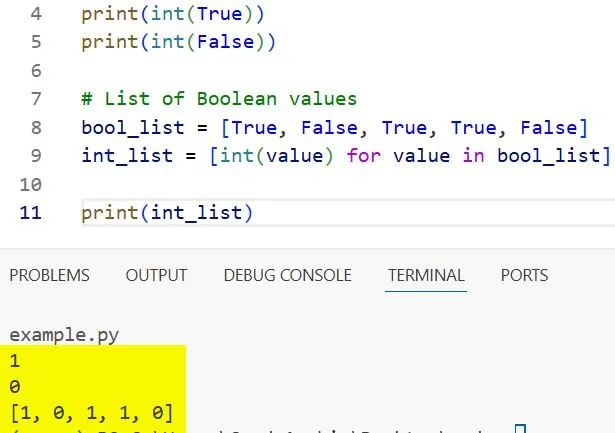Click the [1, 0, 1, 1, 0] terminal output
Screen dimensions: 615x433
[x=91, y=412]
